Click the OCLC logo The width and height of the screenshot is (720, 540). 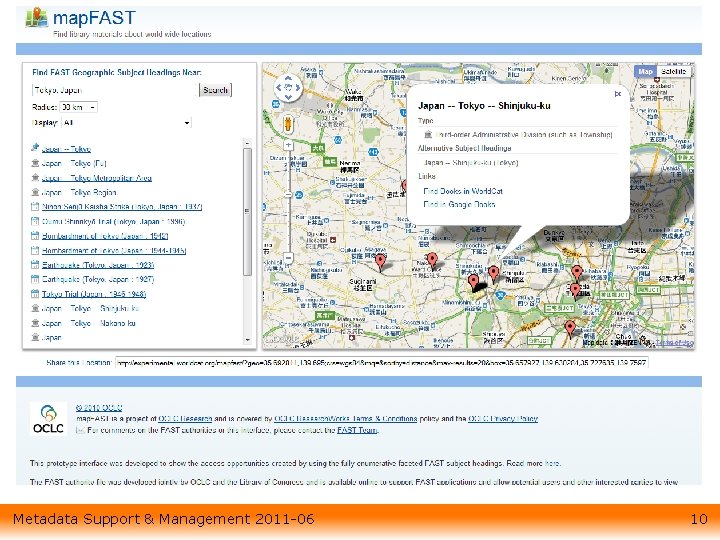click(x=48, y=419)
